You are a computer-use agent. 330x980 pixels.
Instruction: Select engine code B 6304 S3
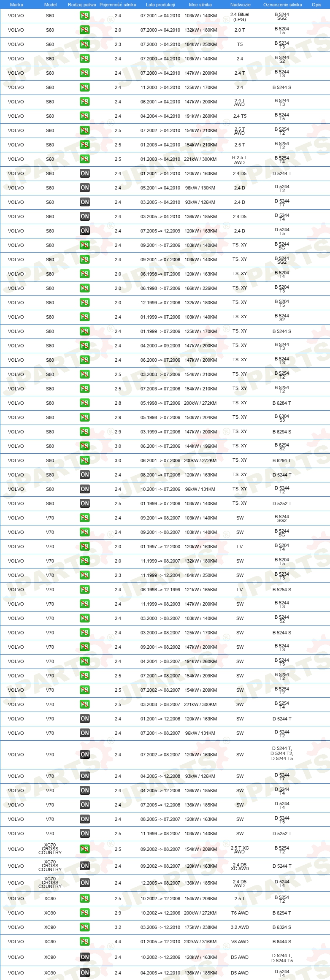coord(282,418)
